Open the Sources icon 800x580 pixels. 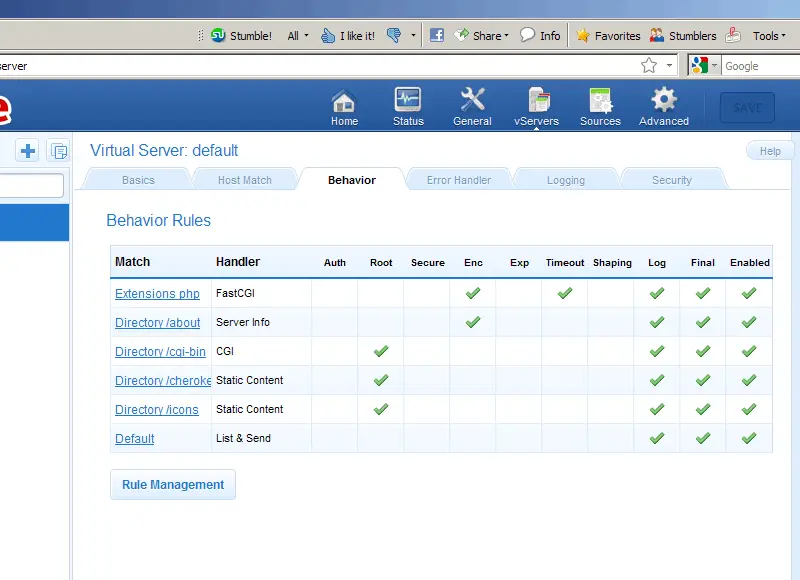[601, 100]
